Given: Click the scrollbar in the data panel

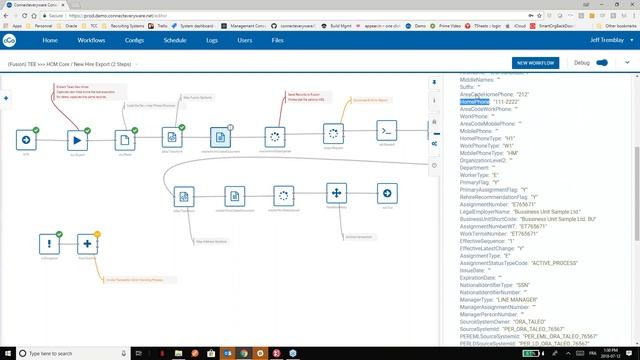Looking at the screenshot, I should pyautogui.click(x=637, y=193).
